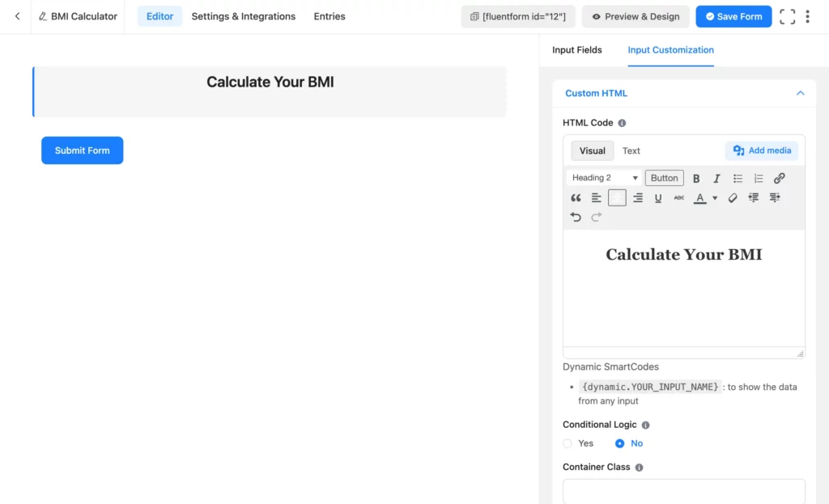Viewport: 829px width, 504px height.
Task: Click the Container Class info icon
Action: (x=640, y=468)
